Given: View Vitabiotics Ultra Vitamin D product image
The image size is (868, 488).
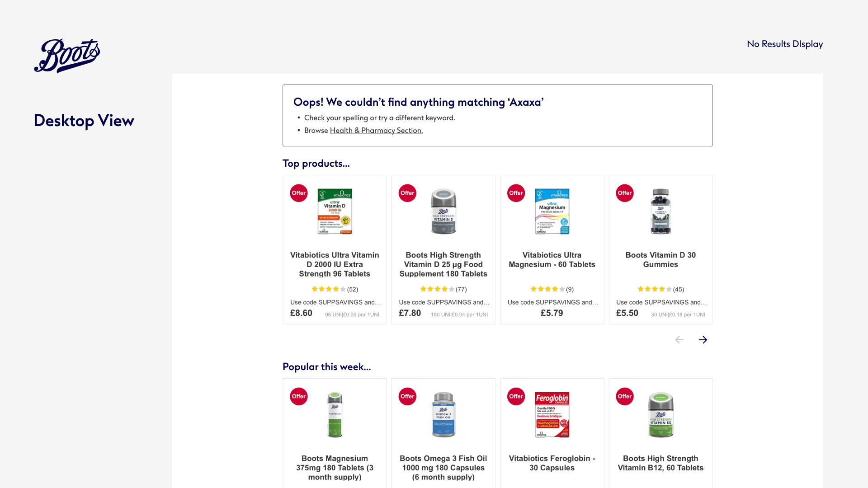Looking at the screenshot, I should [x=335, y=211].
